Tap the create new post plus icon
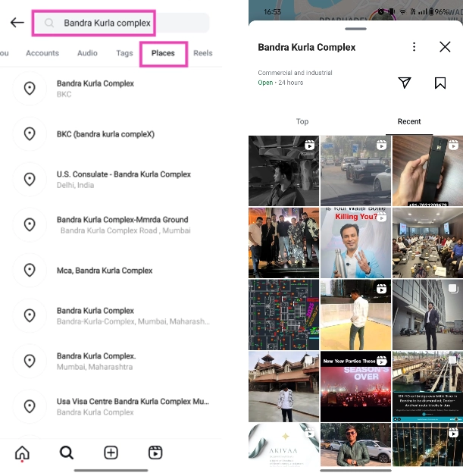The height and width of the screenshot is (476, 463). coord(111,453)
